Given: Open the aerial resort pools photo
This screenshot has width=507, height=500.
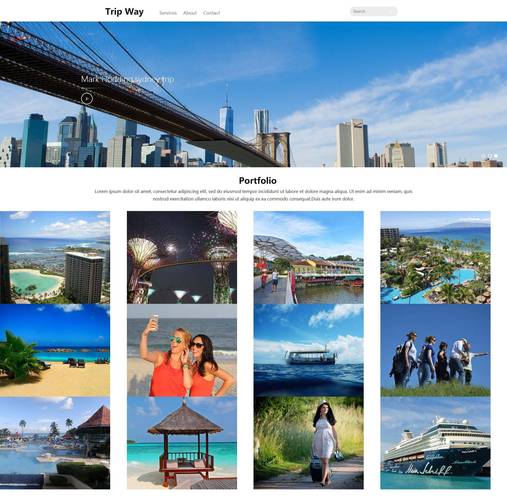Looking at the screenshot, I should [435, 257].
